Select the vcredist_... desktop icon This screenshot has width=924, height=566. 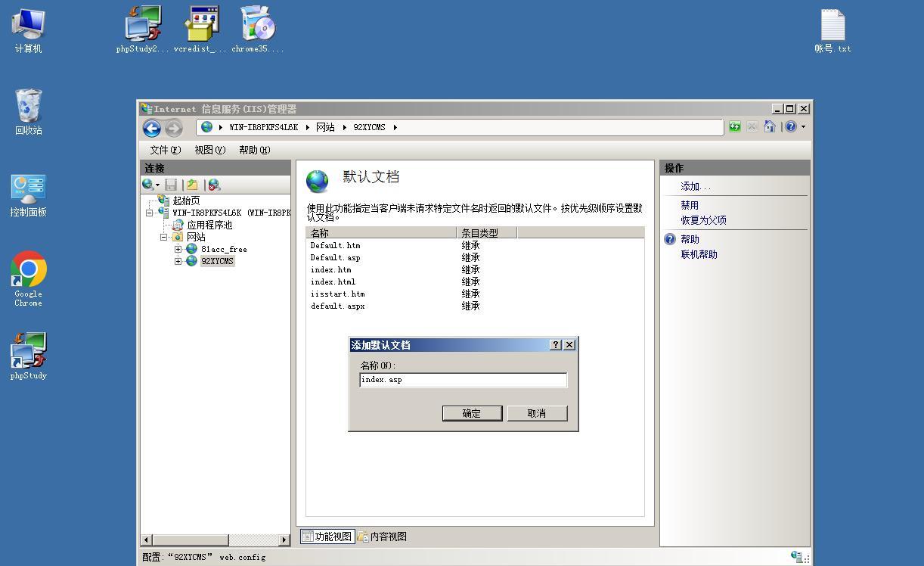(200, 30)
